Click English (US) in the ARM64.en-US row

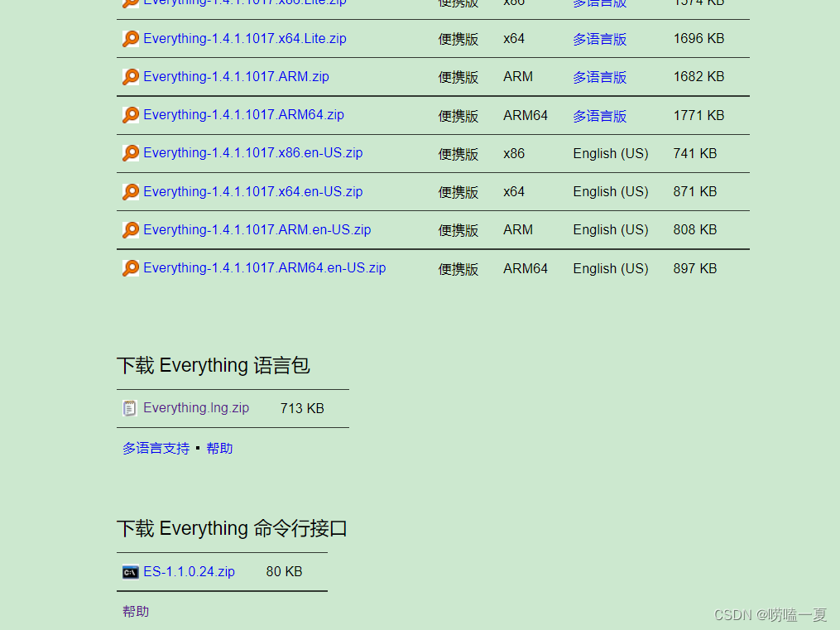tap(611, 268)
